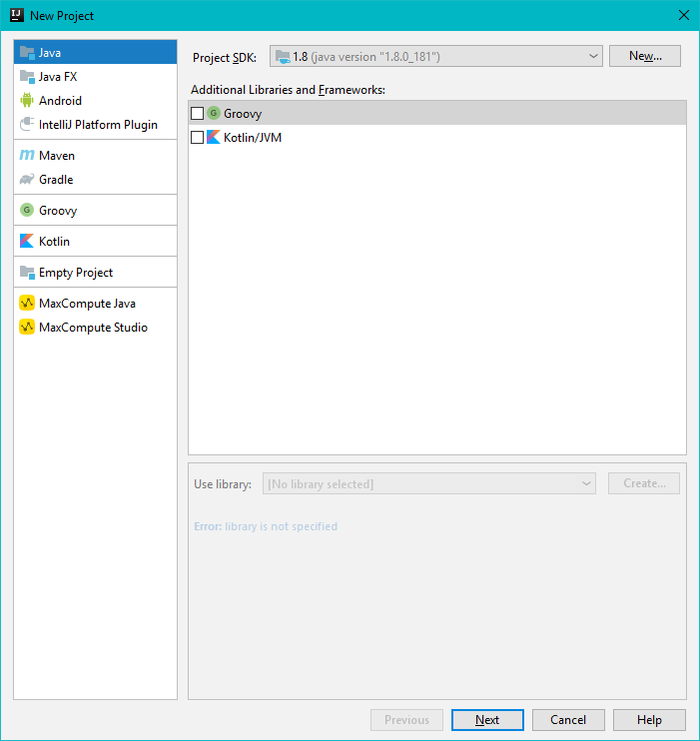This screenshot has height=741, width=700.
Task: Pick the Gradle elephant icon
Action: 27,180
